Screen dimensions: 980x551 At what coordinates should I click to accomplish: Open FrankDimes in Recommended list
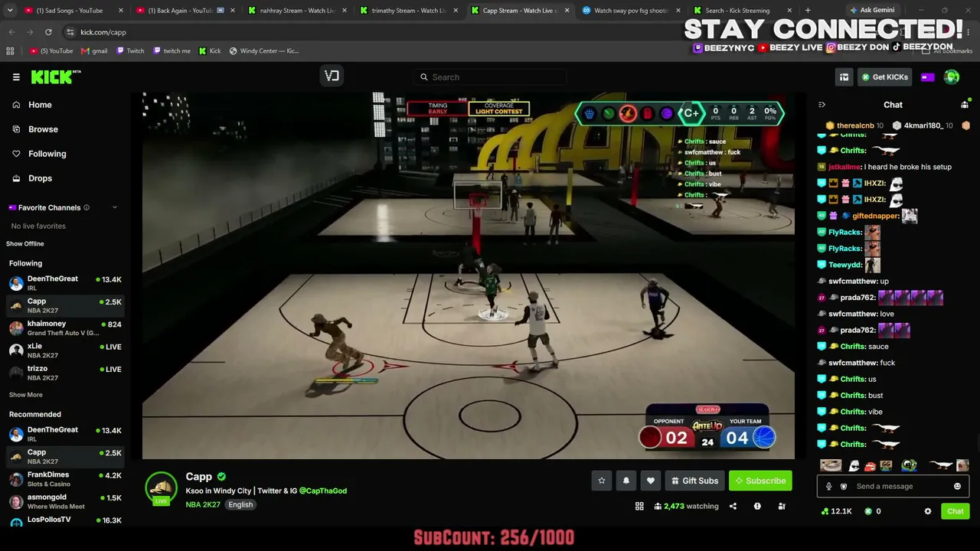coord(65,478)
